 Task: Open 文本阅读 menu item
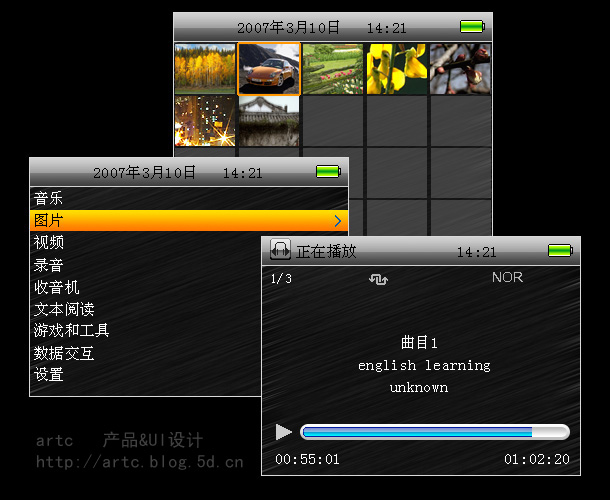pyautogui.click(x=145, y=309)
